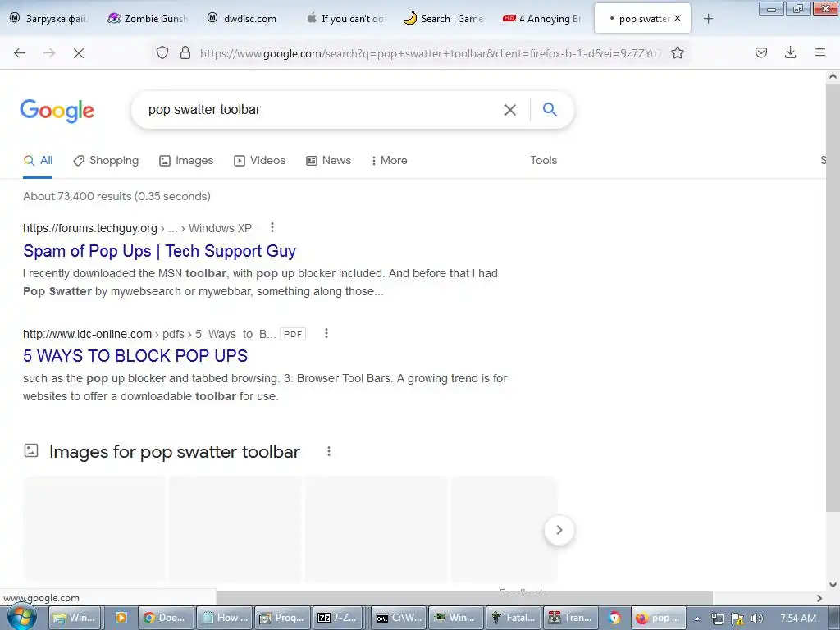
Task: Open the Windows Start menu
Action: (x=21, y=617)
